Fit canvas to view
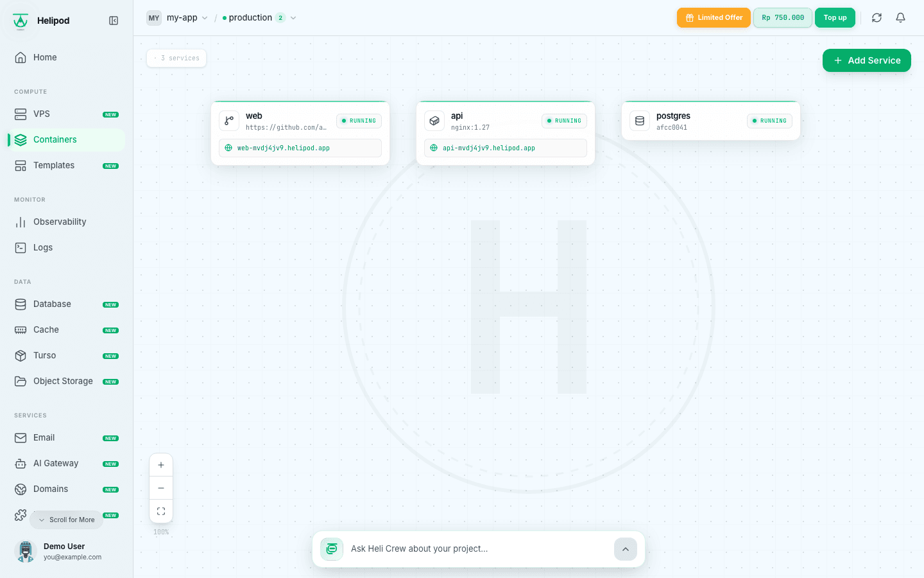The height and width of the screenshot is (578, 924). pos(161,511)
